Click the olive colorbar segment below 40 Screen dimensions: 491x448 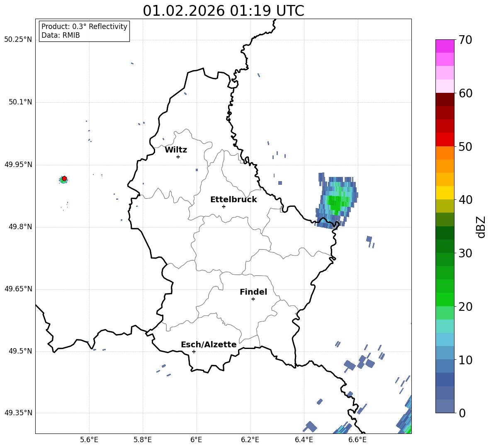point(445,206)
